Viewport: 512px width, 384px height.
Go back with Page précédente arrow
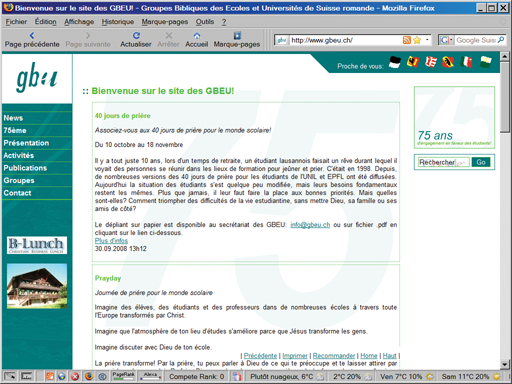coord(32,36)
